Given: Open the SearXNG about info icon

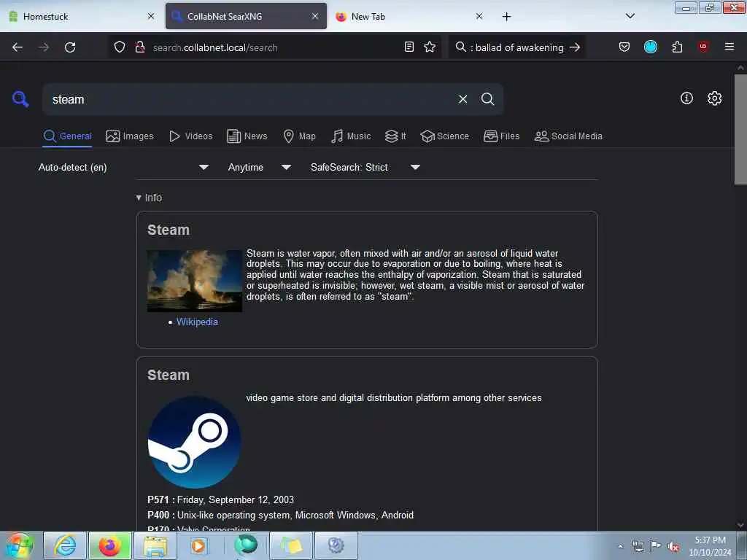Looking at the screenshot, I should point(686,98).
